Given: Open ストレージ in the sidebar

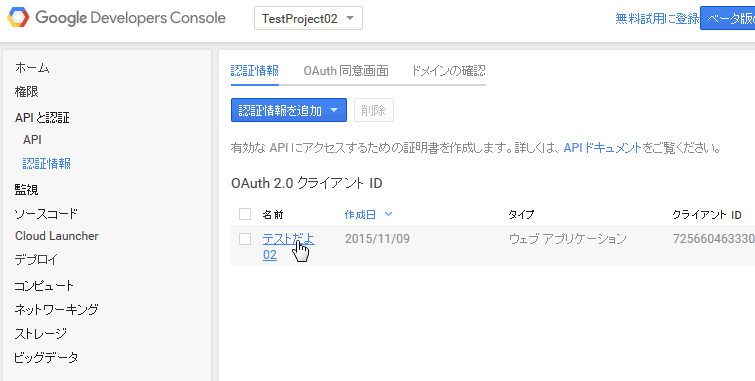Looking at the screenshot, I should tap(40, 333).
